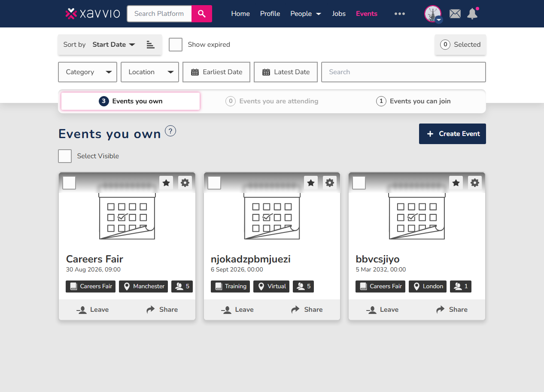Click attendees count on bbvcsjiyo card

[461, 286]
